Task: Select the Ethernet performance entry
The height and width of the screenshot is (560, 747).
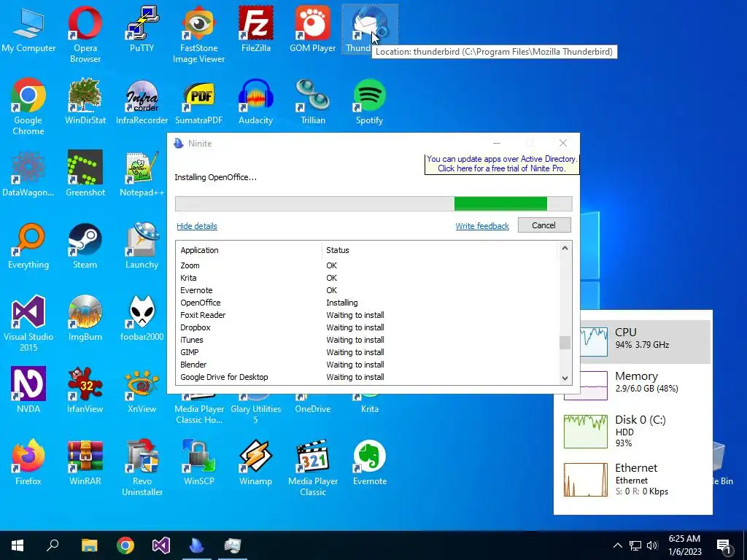Action: click(634, 480)
